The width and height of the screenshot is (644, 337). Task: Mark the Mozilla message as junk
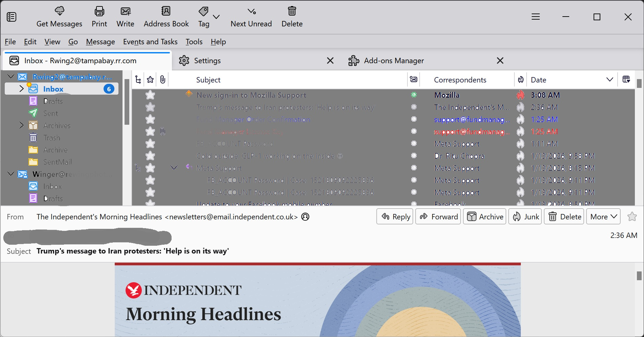pyautogui.click(x=520, y=95)
